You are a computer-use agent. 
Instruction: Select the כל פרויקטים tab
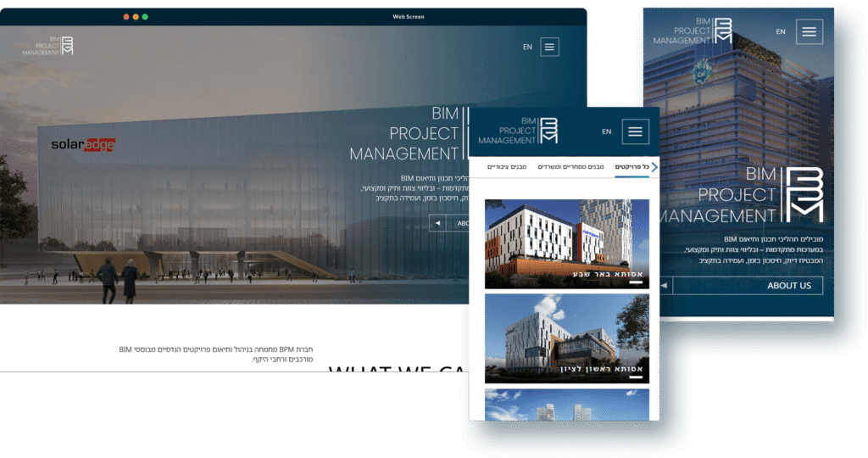[x=632, y=167]
